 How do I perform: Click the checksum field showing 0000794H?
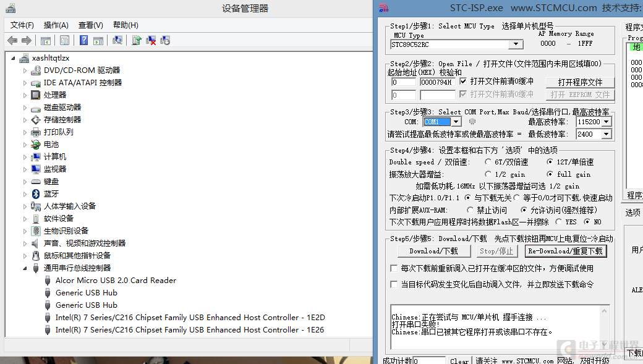(x=437, y=82)
